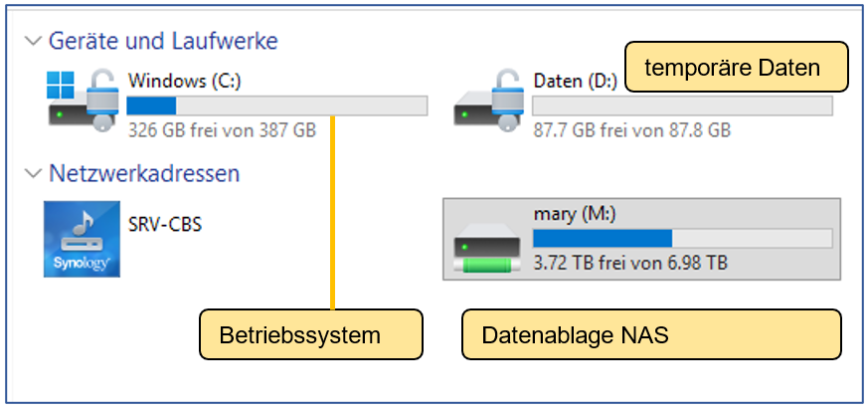
Task: Click the Geräte und Laufwerke header text
Action: 163,41
